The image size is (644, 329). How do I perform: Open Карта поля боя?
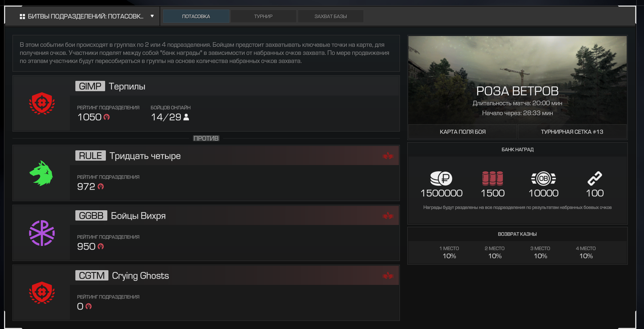[x=462, y=132]
